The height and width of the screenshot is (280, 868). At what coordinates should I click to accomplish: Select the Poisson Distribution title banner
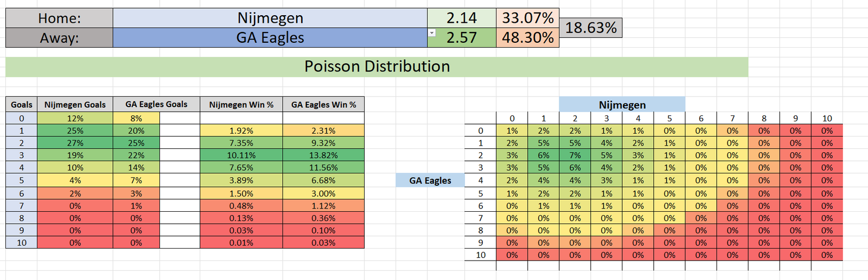pyautogui.click(x=377, y=67)
